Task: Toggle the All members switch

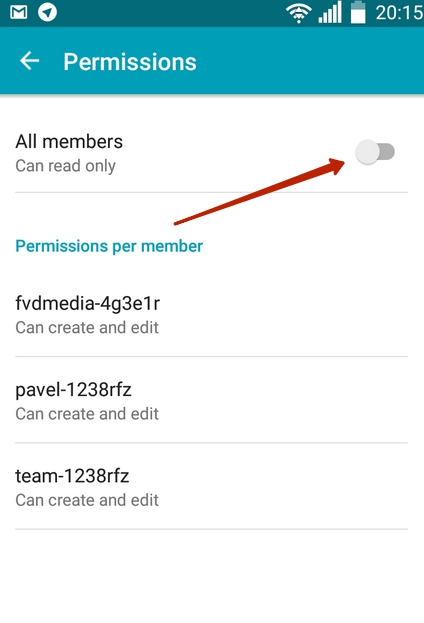Action: click(374, 152)
